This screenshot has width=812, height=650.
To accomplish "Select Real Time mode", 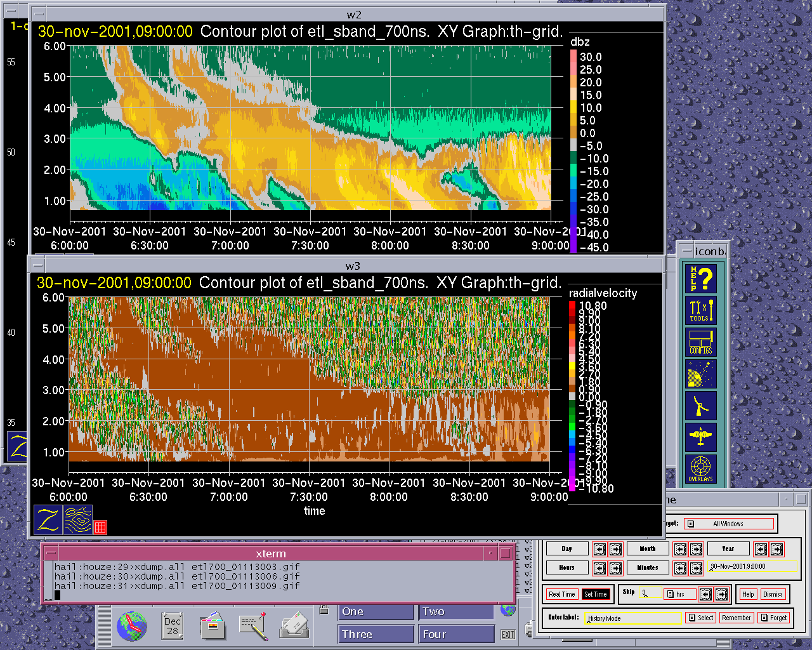I will (x=562, y=595).
